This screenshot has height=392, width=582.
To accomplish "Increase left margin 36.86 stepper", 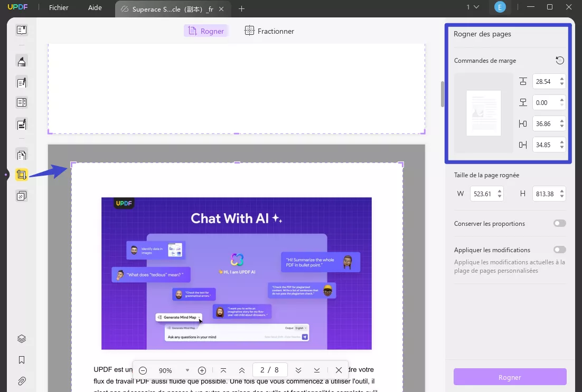I will tap(561, 121).
